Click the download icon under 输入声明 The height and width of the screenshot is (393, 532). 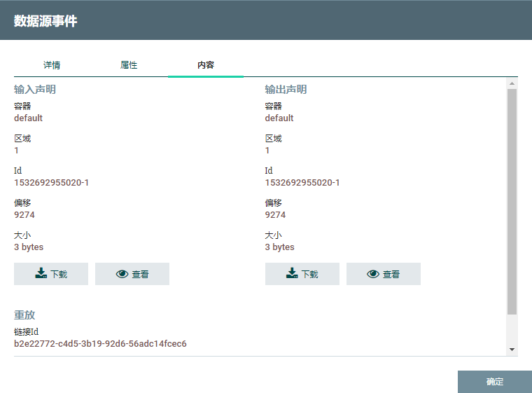pos(41,274)
